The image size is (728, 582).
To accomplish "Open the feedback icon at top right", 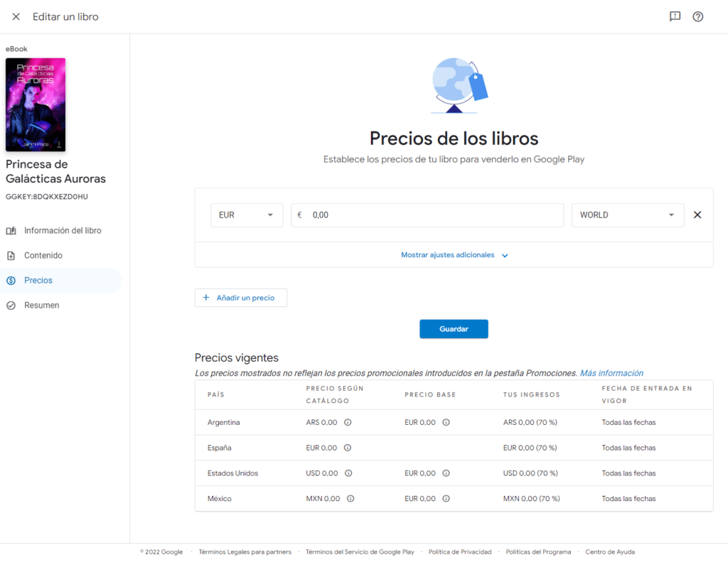I will point(674,16).
